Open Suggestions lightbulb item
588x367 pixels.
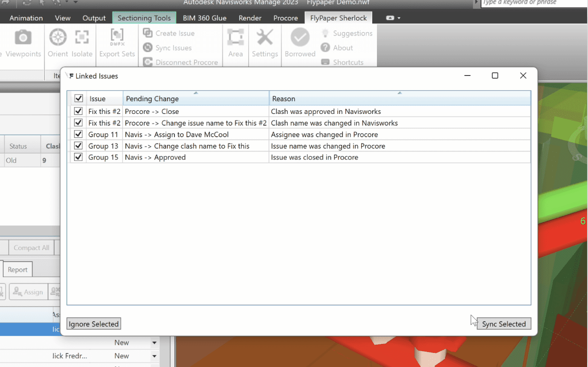(x=347, y=33)
